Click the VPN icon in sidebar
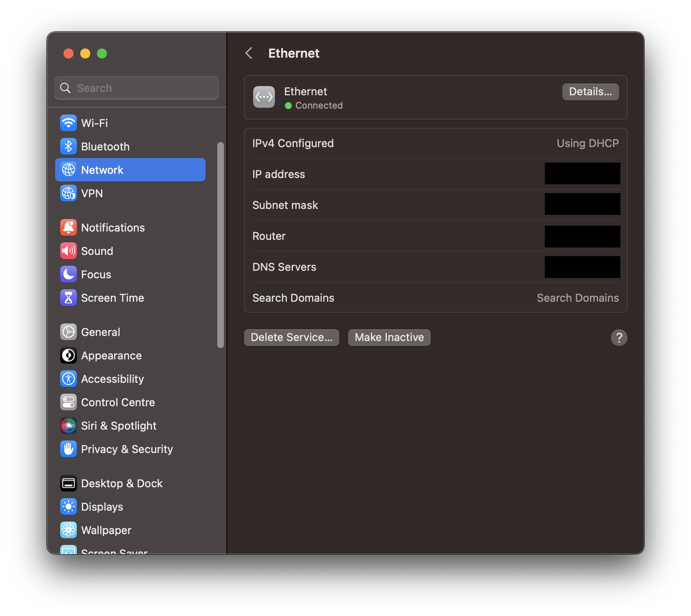Viewport: 691px width, 616px height. [69, 193]
